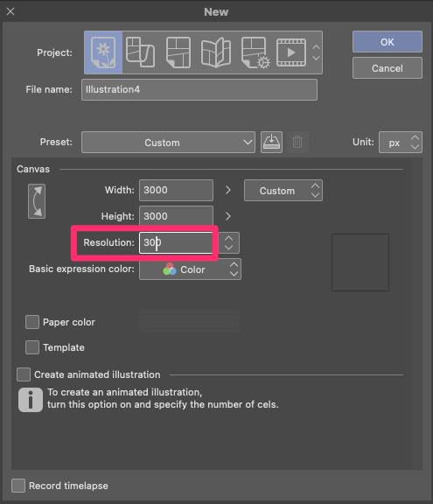Viewport: 433px width, 504px height.
Task: Pick the fanzine book project icon
Action: pos(216,52)
